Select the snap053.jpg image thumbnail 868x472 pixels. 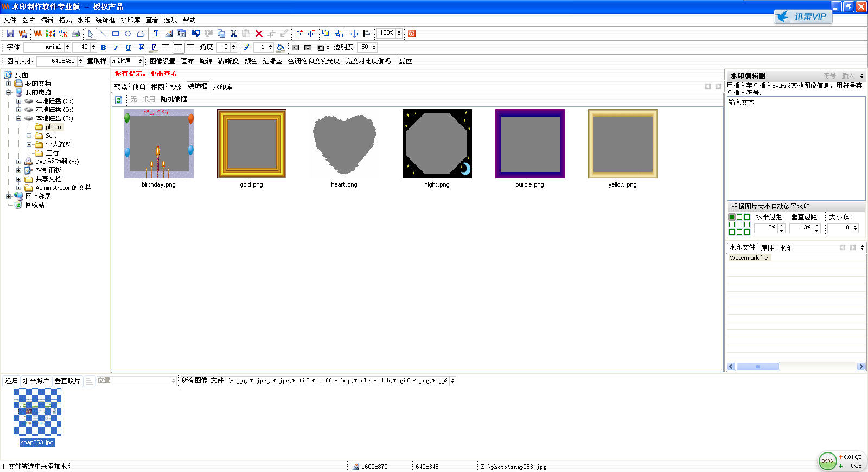coord(37,412)
